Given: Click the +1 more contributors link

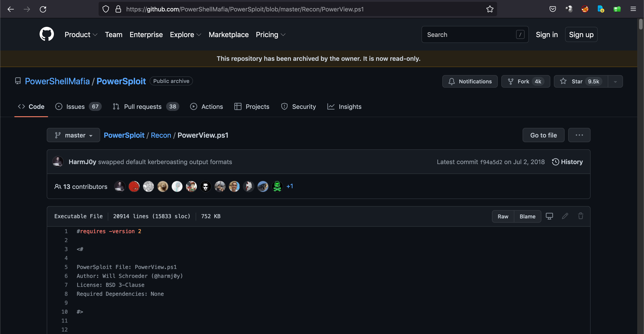Looking at the screenshot, I should tap(290, 186).
